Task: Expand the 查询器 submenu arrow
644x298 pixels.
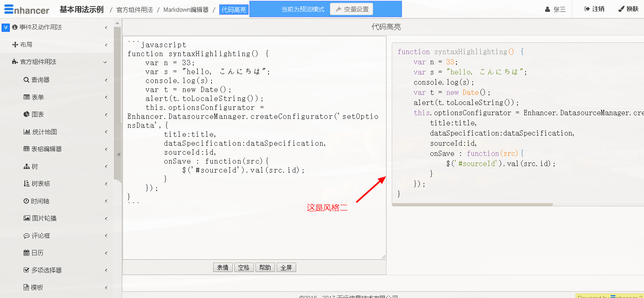Action: point(106,80)
